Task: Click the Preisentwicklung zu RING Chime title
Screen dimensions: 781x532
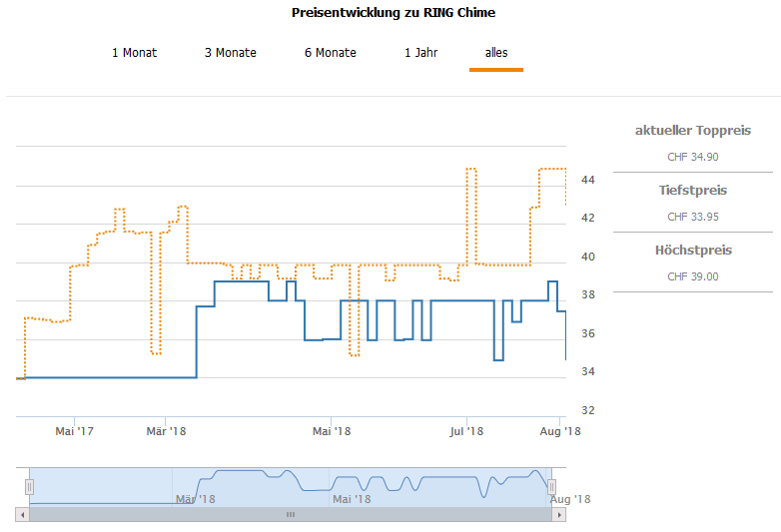Action: pos(393,12)
